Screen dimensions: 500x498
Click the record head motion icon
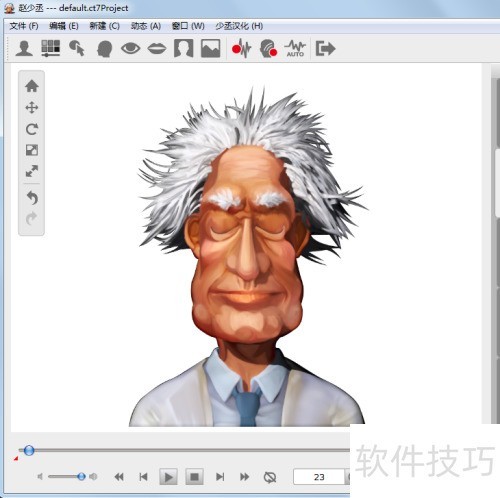coord(268,49)
